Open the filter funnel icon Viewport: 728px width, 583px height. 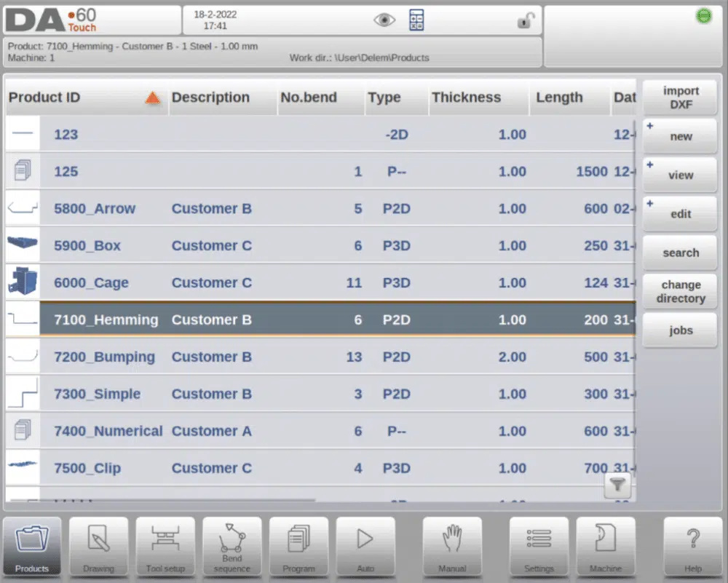[x=617, y=485]
